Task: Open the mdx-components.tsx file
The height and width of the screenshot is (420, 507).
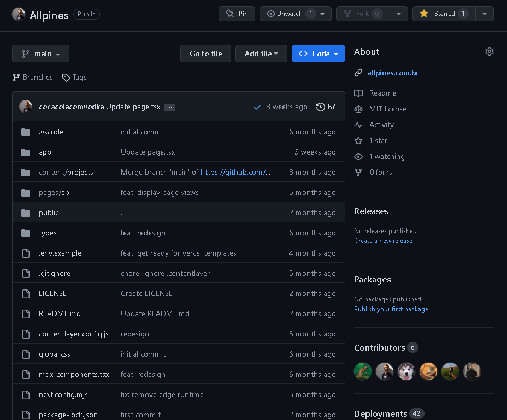Action: pos(74,375)
